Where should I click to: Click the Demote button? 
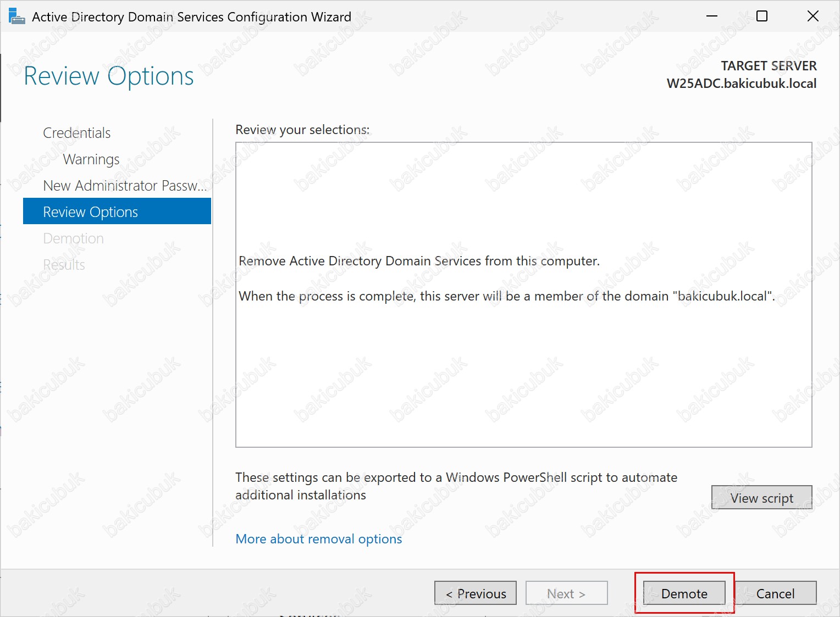point(684,593)
